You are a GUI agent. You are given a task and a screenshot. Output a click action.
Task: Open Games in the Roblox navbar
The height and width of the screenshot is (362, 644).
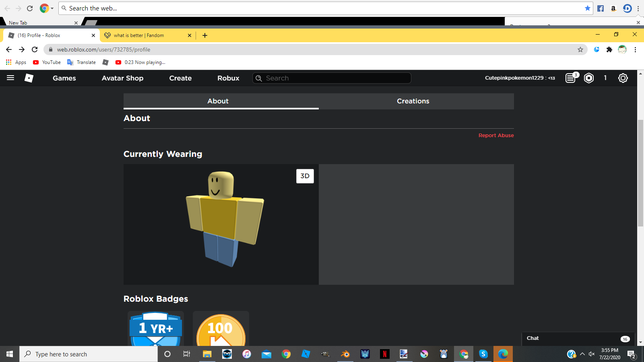pos(64,78)
